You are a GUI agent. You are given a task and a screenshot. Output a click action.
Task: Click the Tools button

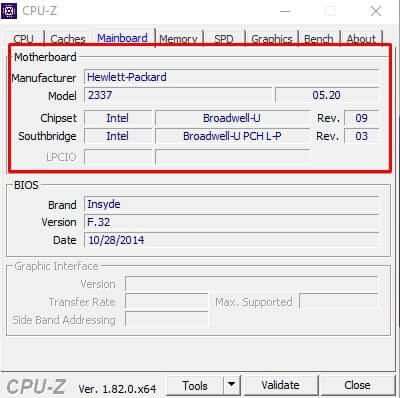195,386
